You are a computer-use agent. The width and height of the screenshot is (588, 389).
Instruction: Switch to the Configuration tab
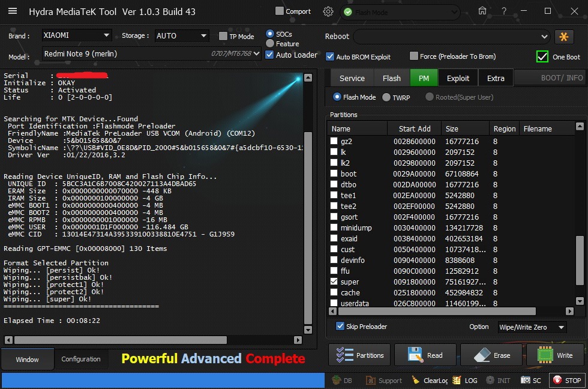(81, 359)
